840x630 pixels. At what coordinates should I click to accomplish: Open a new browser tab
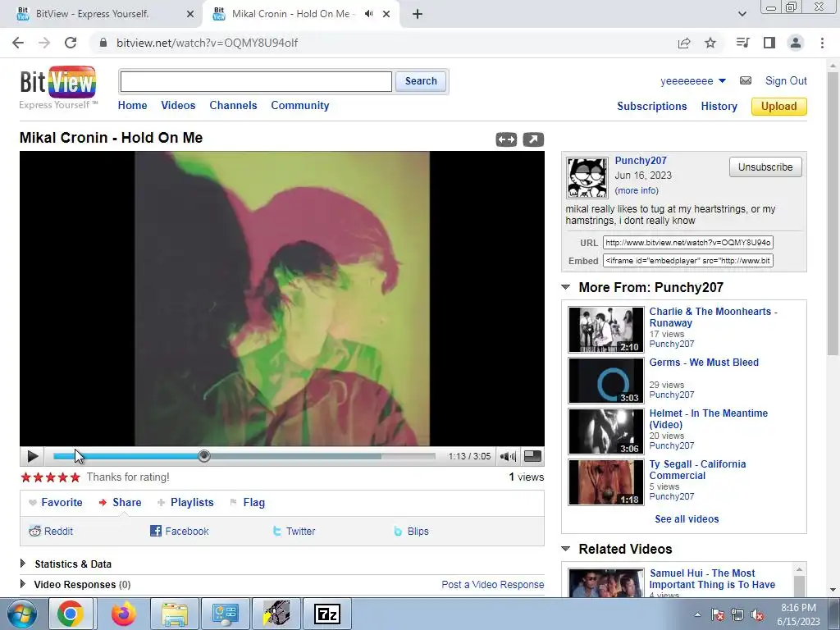[418, 14]
